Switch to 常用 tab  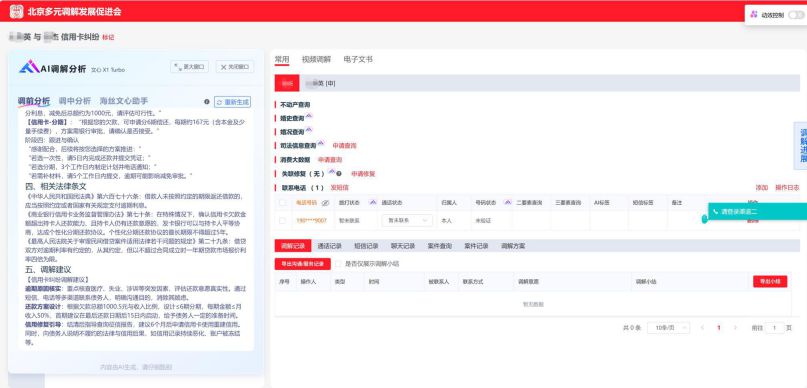[282, 59]
